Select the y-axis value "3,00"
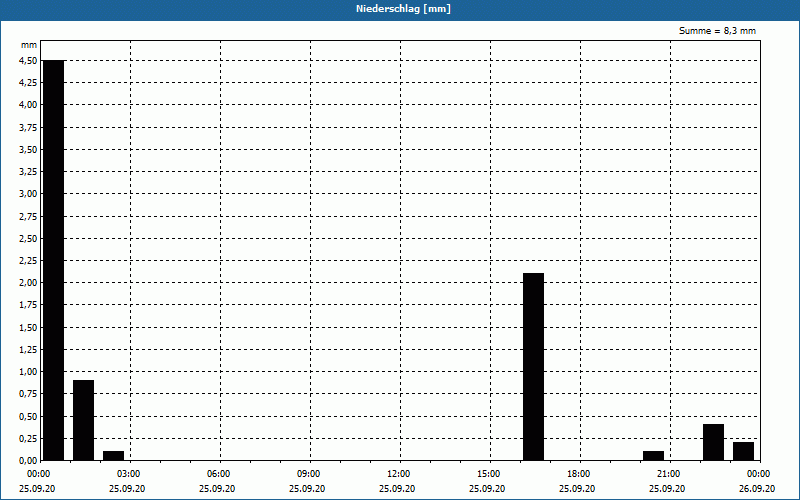Screen dimensions: 800x500 28,194
